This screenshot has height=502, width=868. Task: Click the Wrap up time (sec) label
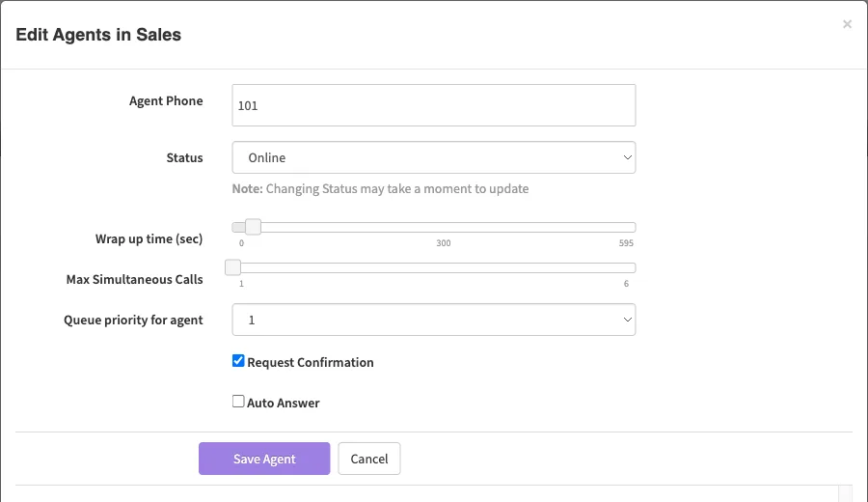pyautogui.click(x=149, y=238)
